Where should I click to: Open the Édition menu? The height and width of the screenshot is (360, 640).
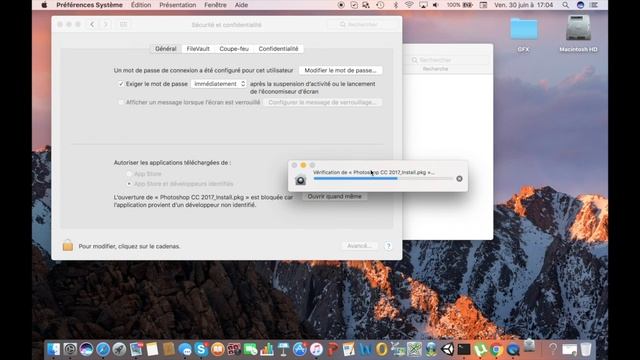(141, 5)
